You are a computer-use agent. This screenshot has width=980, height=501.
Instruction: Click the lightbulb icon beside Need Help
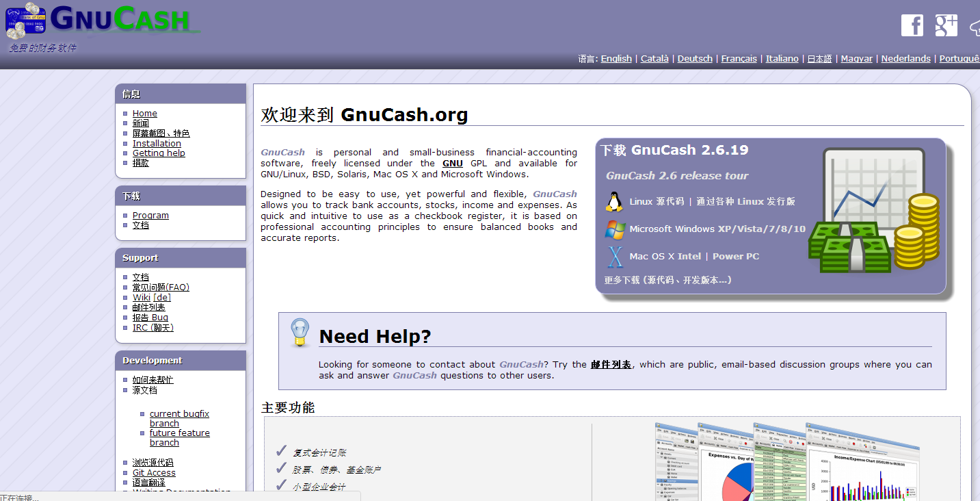[300, 333]
